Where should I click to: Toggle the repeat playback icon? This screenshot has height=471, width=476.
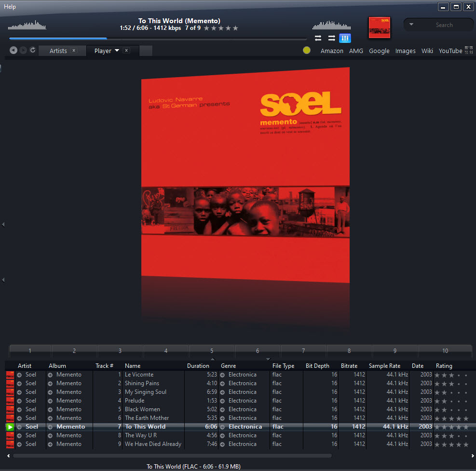(x=318, y=38)
